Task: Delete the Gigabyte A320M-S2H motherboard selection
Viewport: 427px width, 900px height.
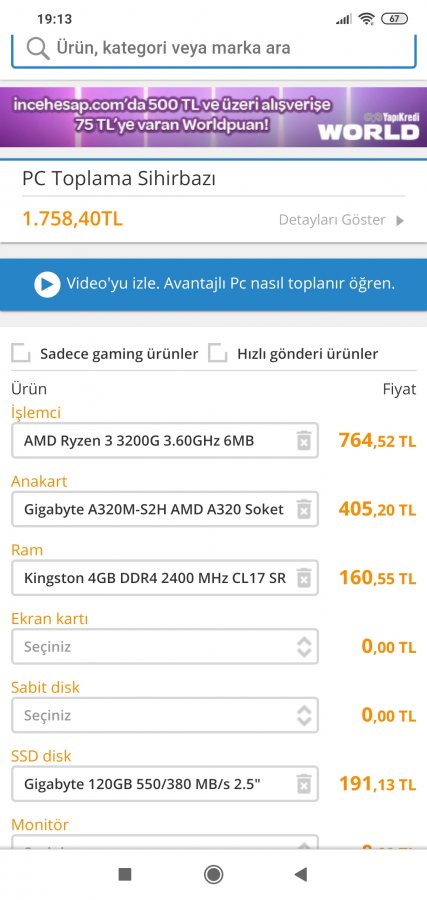Action: (x=304, y=509)
